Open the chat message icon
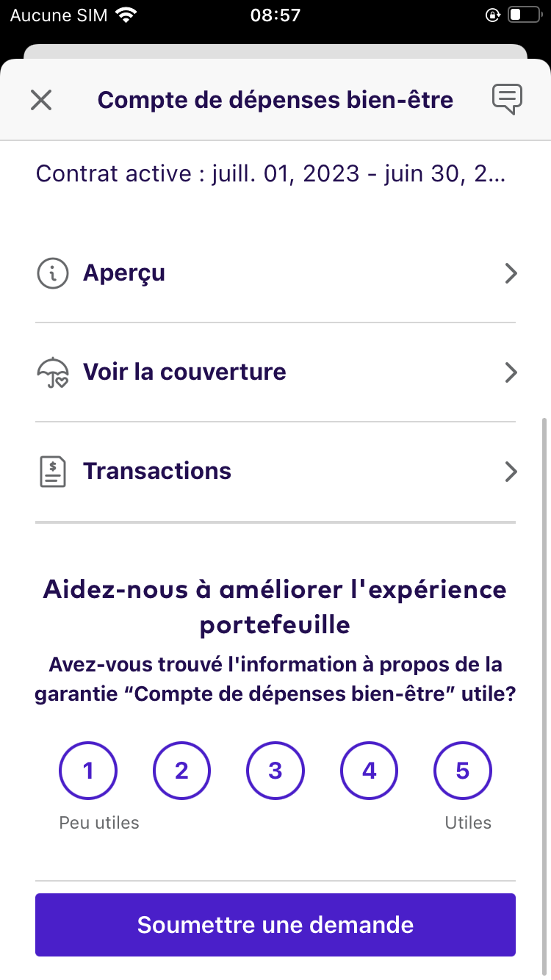This screenshot has width=551, height=980. coord(507,99)
